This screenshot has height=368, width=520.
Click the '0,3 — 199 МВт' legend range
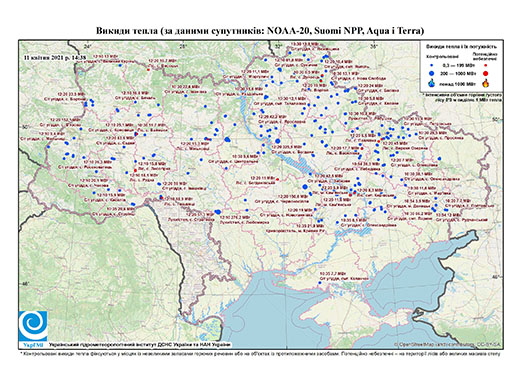[x=458, y=65]
